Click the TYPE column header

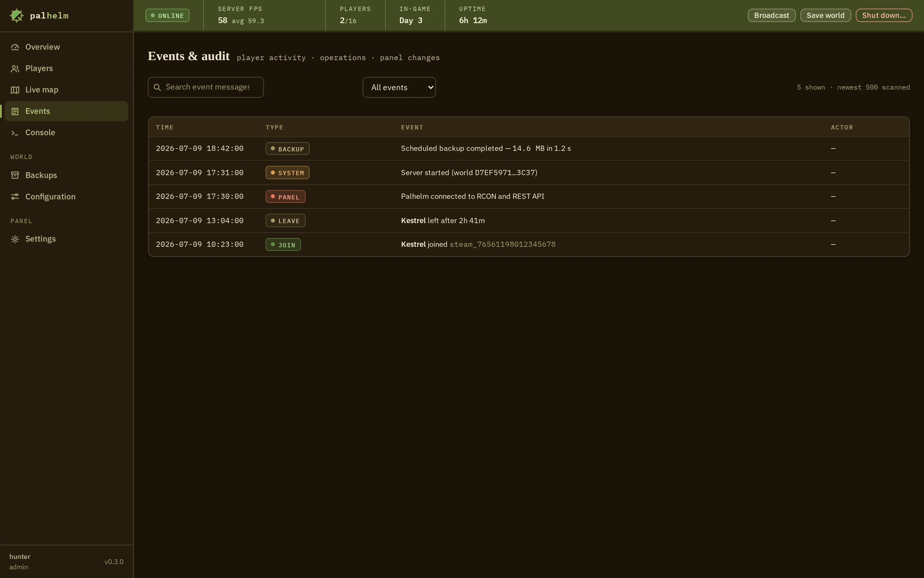tap(274, 127)
